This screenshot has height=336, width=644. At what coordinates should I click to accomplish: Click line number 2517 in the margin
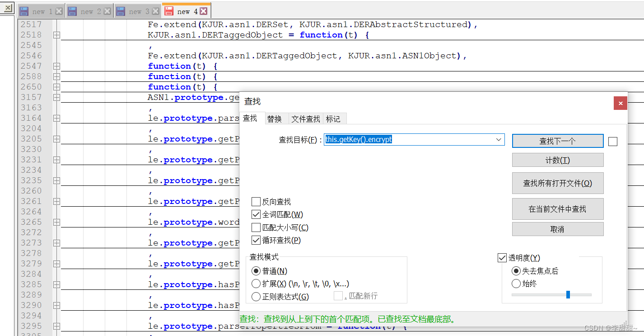31,24
